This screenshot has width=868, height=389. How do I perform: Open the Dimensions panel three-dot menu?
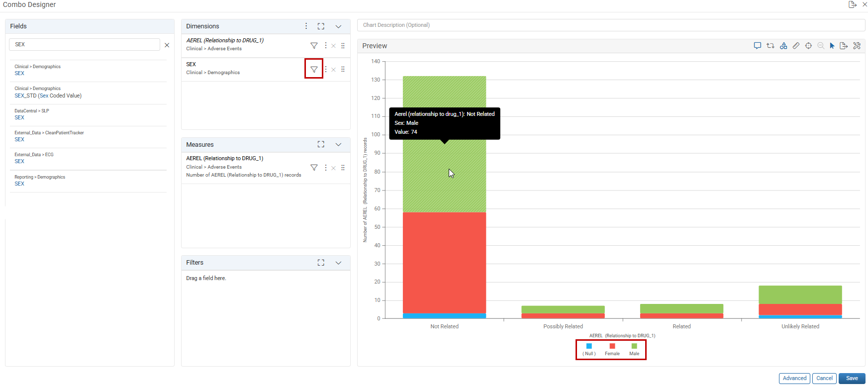[306, 26]
